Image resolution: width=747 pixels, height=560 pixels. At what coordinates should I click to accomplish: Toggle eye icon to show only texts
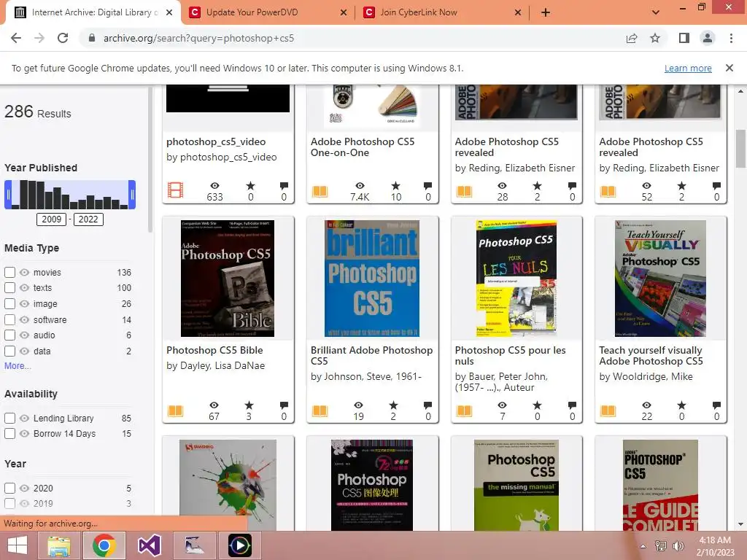click(x=24, y=287)
